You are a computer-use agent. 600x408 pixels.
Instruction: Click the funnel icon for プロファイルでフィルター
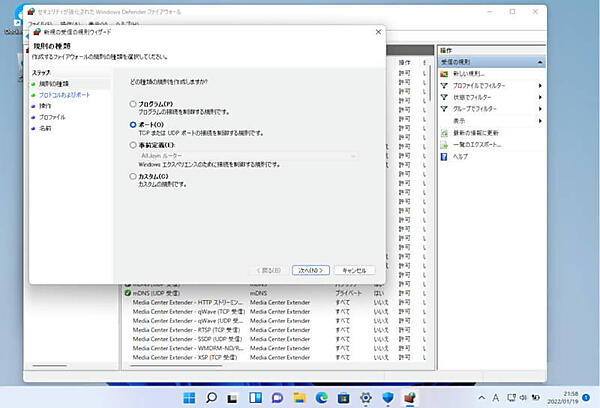point(444,86)
